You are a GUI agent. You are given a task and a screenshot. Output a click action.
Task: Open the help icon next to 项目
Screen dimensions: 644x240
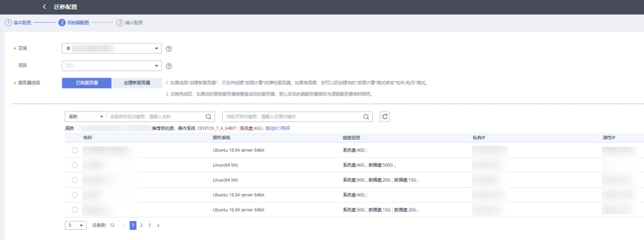point(169,66)
